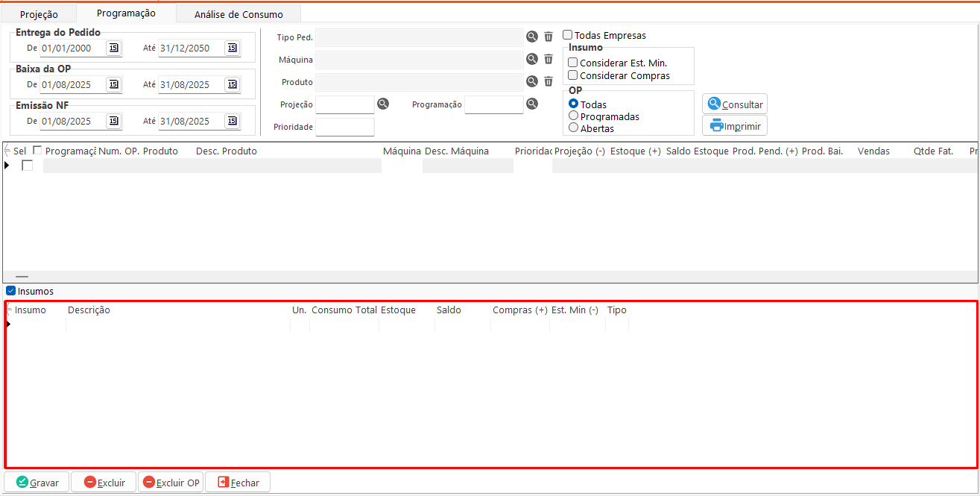Open calendar for Entrega do Pedido De date
The width and height of the screenshot is (980, 496).
click(113, 48)
